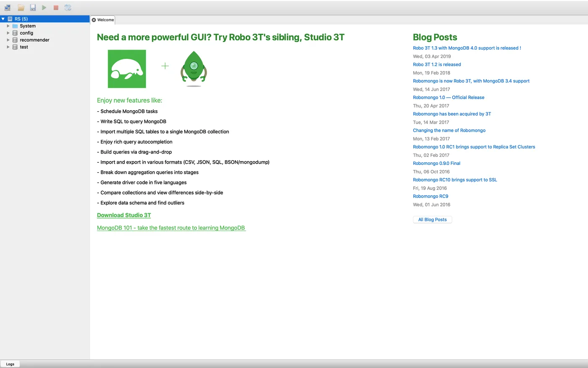588x368 pixels.
Task: Open a script file with the folder icon
Action: point(21,8)
